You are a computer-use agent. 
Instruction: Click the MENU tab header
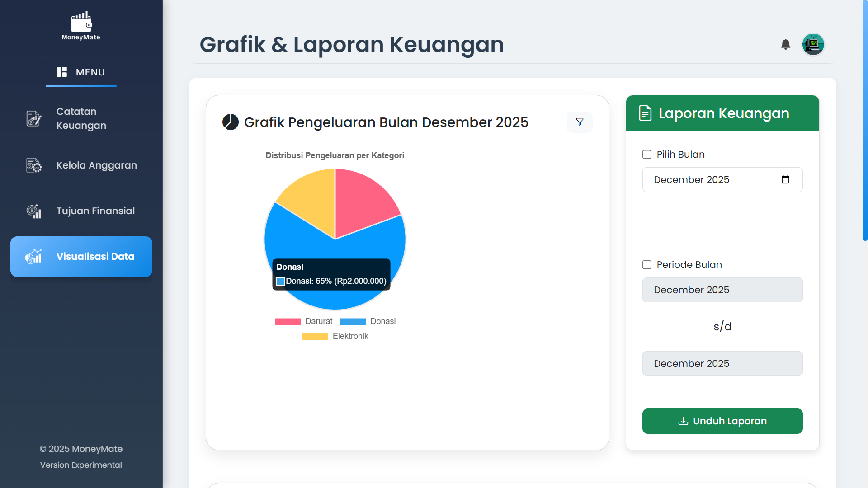[81, 72]
